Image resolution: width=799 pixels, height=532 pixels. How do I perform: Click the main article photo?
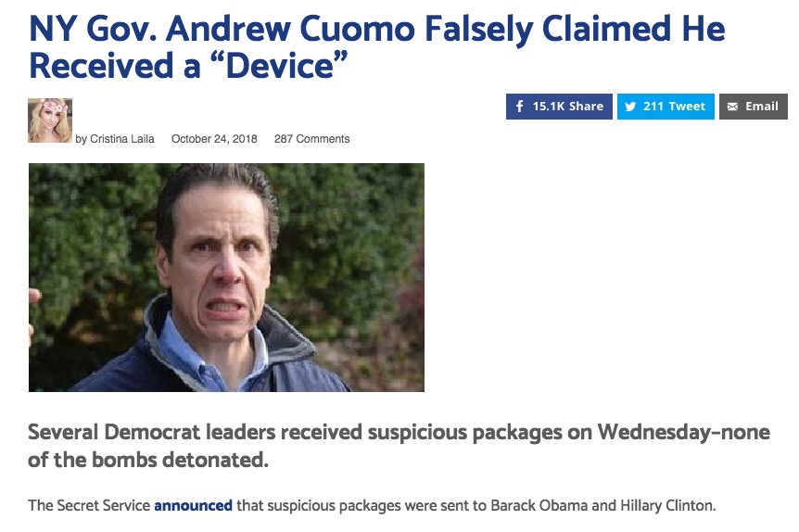tap(226, 277)
